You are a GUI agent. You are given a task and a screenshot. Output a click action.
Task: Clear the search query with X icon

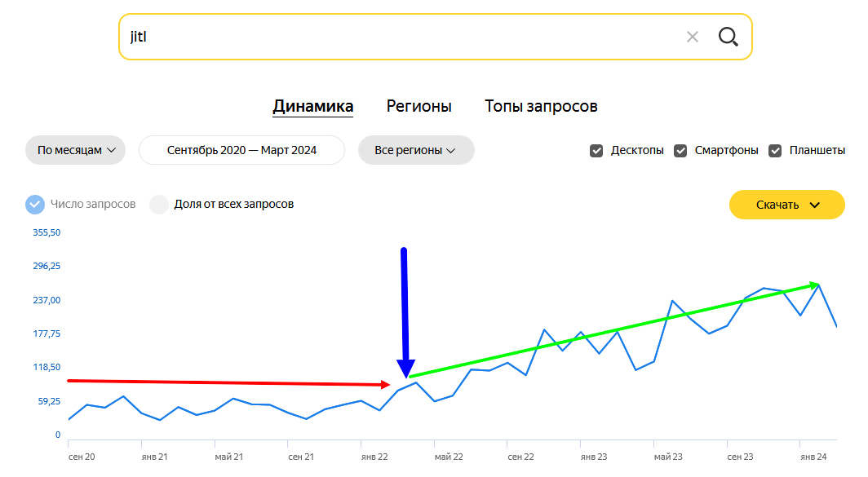point(693,37)
